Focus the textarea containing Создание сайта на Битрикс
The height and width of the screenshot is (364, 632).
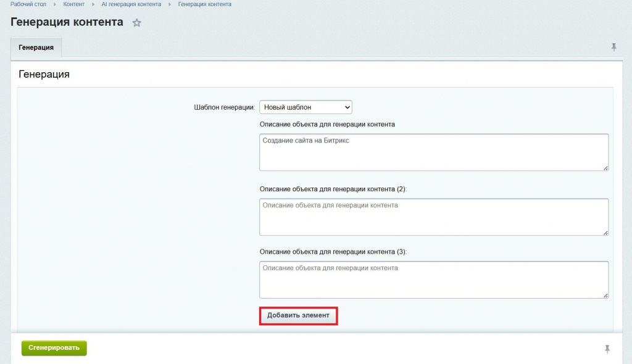click(433, 152)
